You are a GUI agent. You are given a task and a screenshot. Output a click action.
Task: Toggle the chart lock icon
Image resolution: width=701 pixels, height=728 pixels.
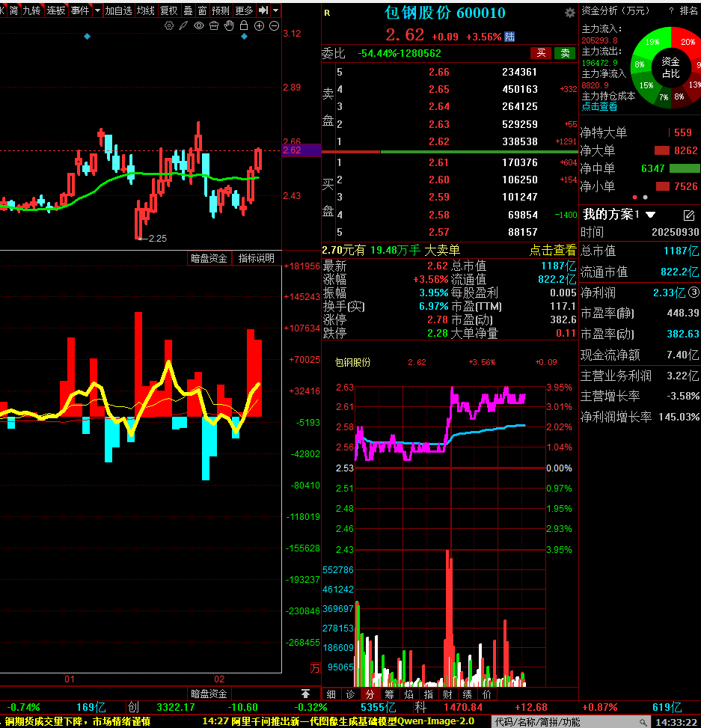click(244, 26)
